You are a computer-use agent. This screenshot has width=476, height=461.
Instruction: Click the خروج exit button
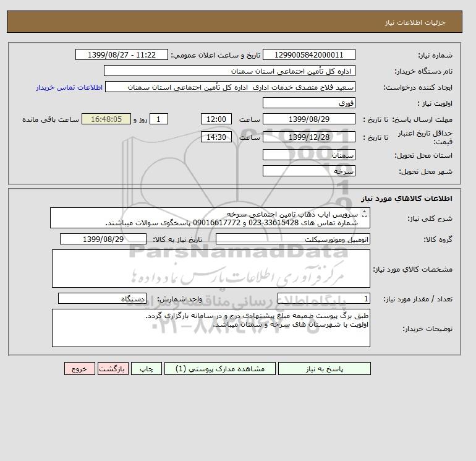(x=80, y=369)
